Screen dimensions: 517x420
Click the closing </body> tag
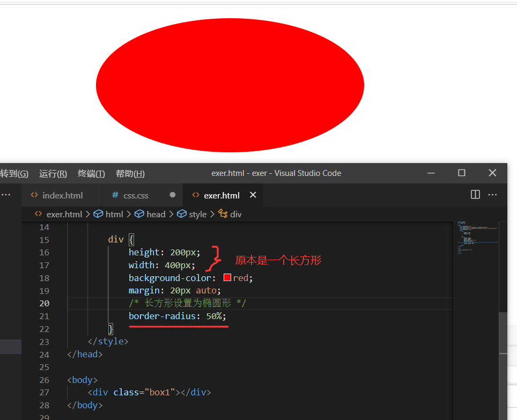(x=85, y=405)
